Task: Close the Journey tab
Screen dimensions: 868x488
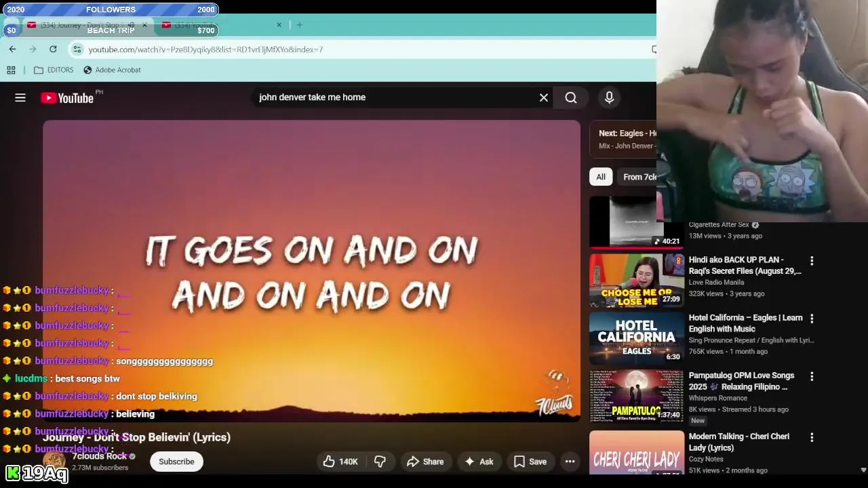Action: click(x=144, y=25)
